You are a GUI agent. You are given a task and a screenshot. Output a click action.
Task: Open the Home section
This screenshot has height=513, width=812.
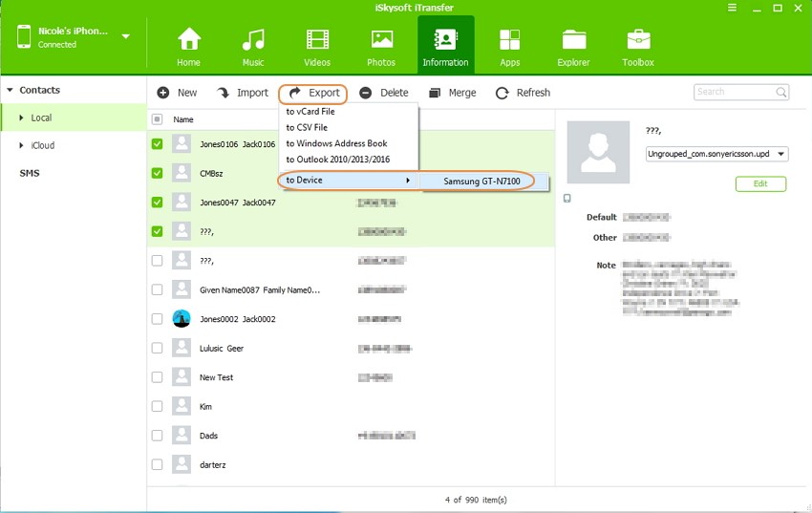pyautogui.click(x=188, y=47)
